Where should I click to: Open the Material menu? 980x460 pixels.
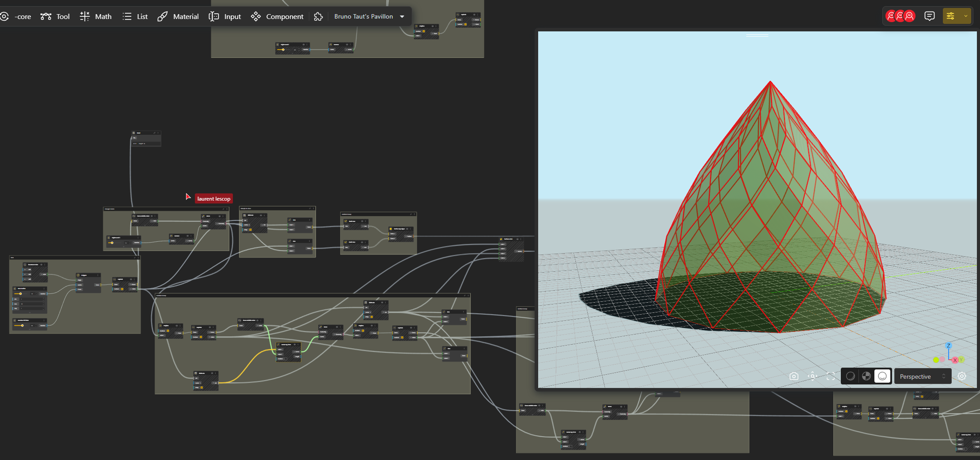(179, 16)
